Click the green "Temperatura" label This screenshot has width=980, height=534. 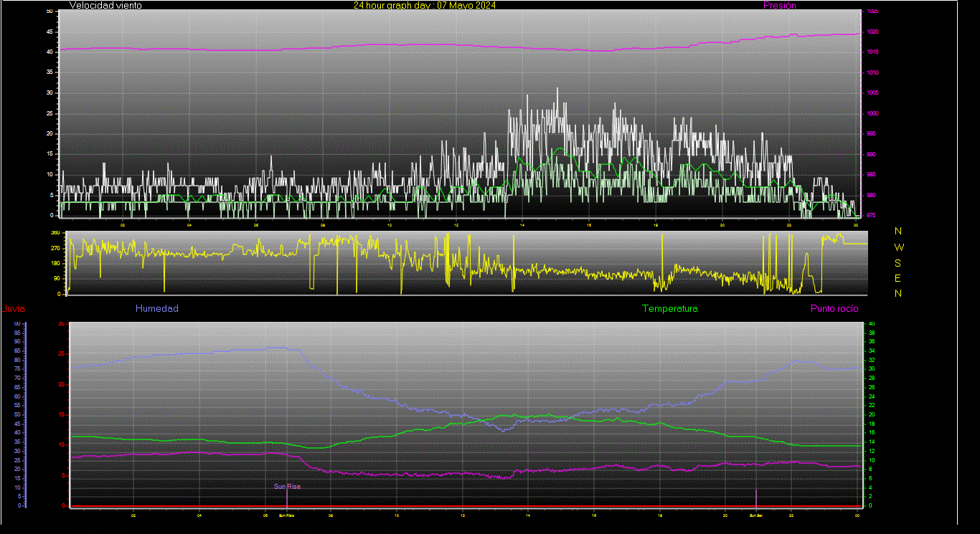click(x=669, y=309)
